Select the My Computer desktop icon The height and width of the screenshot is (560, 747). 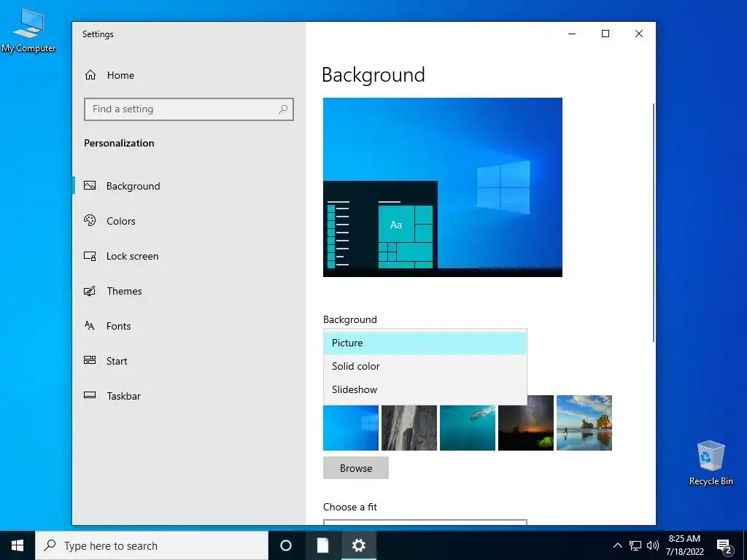point(28,31)
